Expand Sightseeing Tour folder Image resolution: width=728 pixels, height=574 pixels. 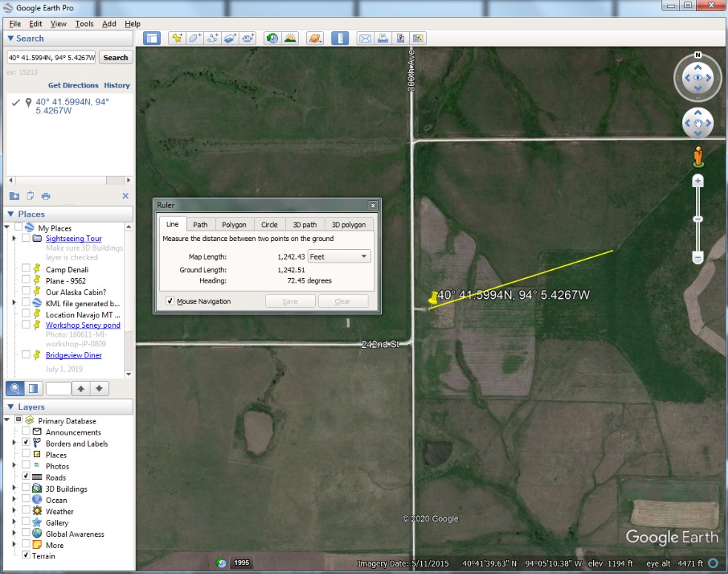[x=14, y=238]
